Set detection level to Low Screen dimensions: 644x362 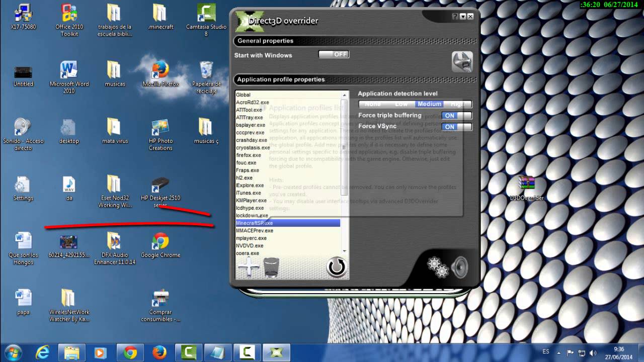click(x=401, y=104)
